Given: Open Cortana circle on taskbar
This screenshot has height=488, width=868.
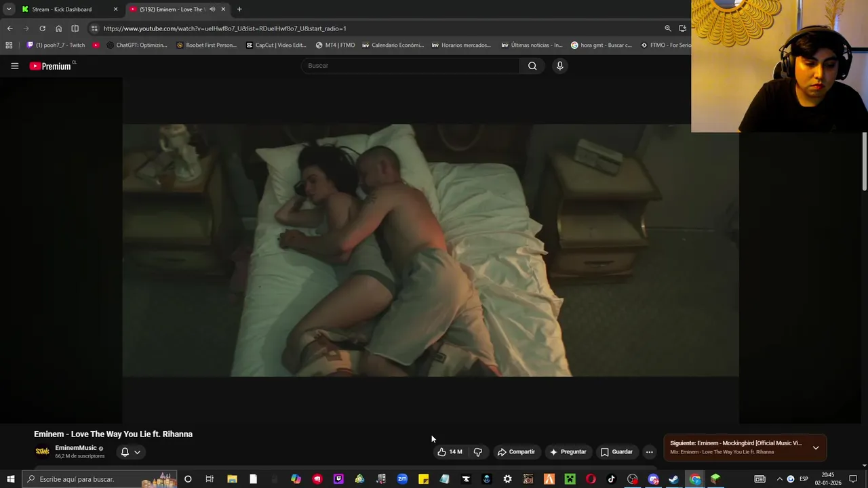Looking at the screenshot, I should tap(188, 479).
